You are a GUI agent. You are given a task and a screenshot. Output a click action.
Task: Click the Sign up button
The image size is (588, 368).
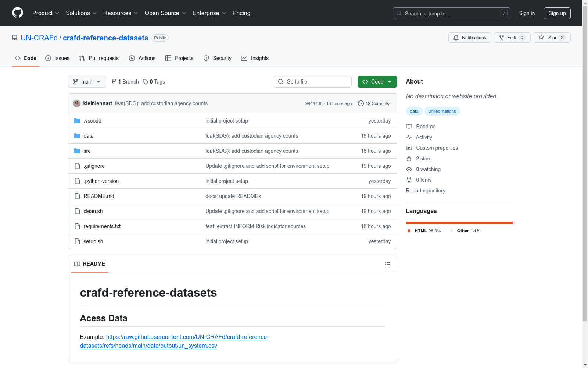pyautogui.click(x=557, y=13)
